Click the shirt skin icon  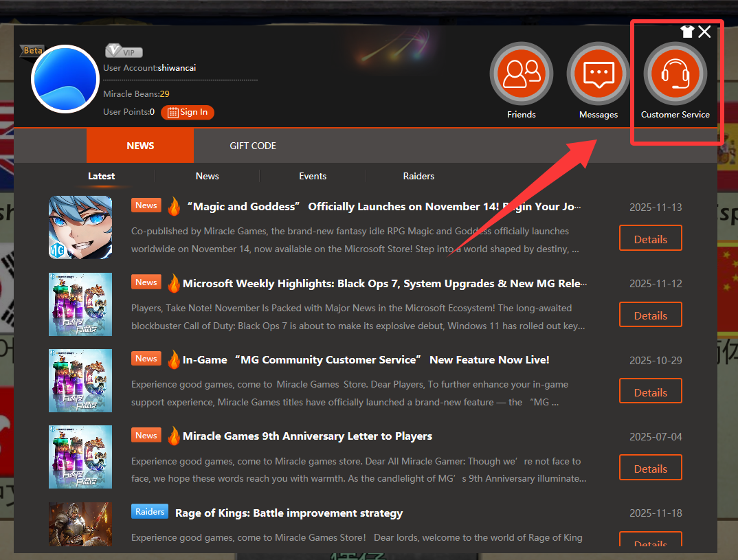point(687,32)
